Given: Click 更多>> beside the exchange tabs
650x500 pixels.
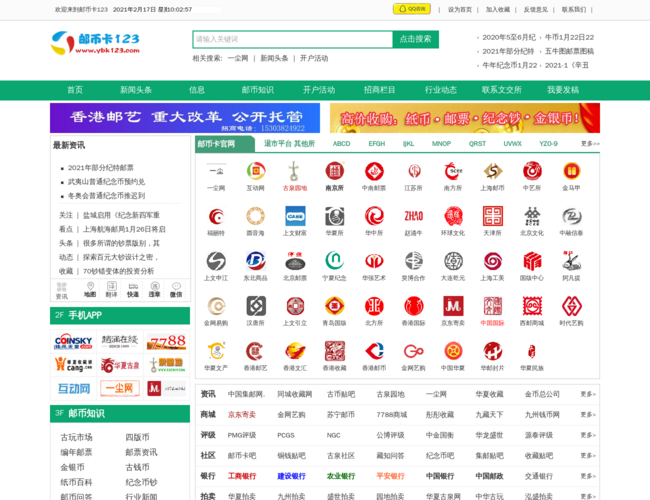Looking at the screenshot, I should point(590,143).
